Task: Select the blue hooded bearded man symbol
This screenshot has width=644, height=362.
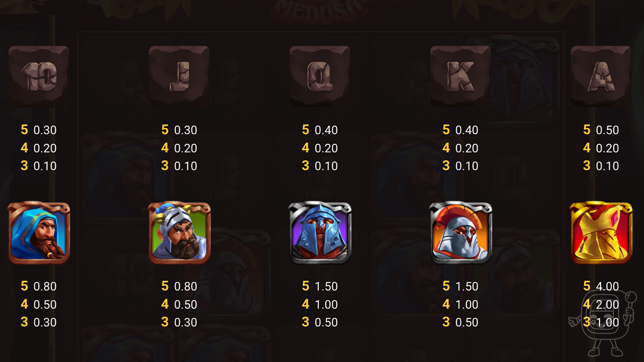Action: click(39, 233)
